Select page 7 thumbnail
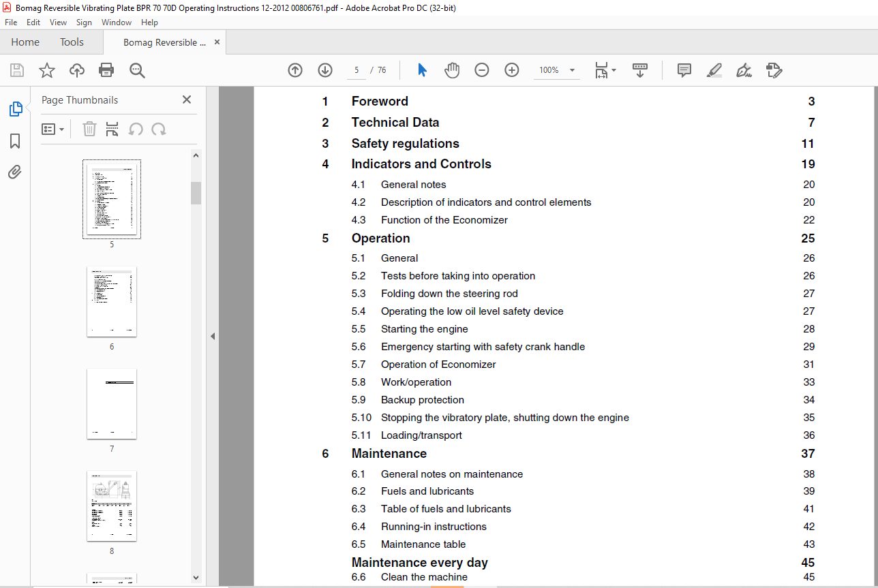Viewport: 878px width, 588px height. [x=112, y=403]
